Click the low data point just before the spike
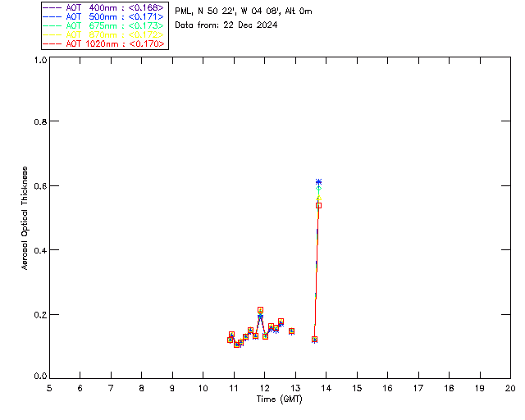525x420 pixels. (314, 340)
